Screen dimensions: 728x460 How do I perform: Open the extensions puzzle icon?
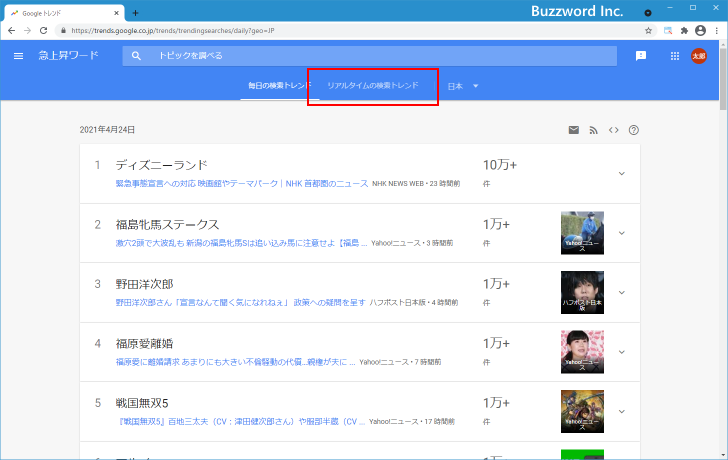684,31
